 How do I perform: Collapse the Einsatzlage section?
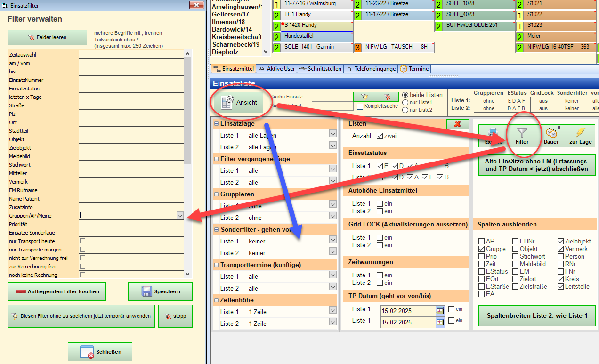click(x=217, y=124)
